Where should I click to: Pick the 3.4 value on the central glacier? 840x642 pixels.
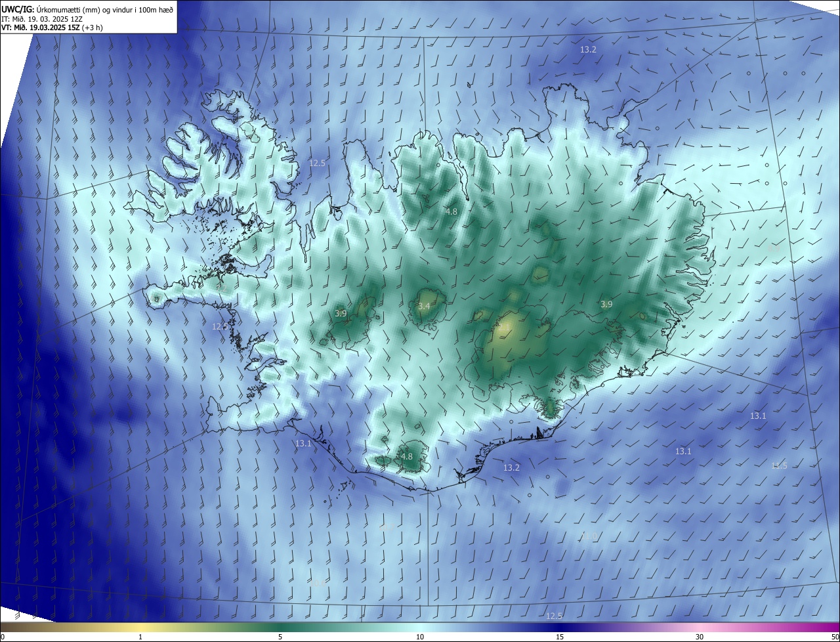click(424, 307)
